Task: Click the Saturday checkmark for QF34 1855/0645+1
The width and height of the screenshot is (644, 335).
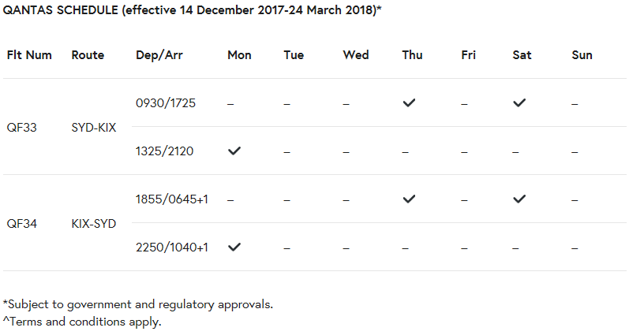Action: tap(519, 199)
